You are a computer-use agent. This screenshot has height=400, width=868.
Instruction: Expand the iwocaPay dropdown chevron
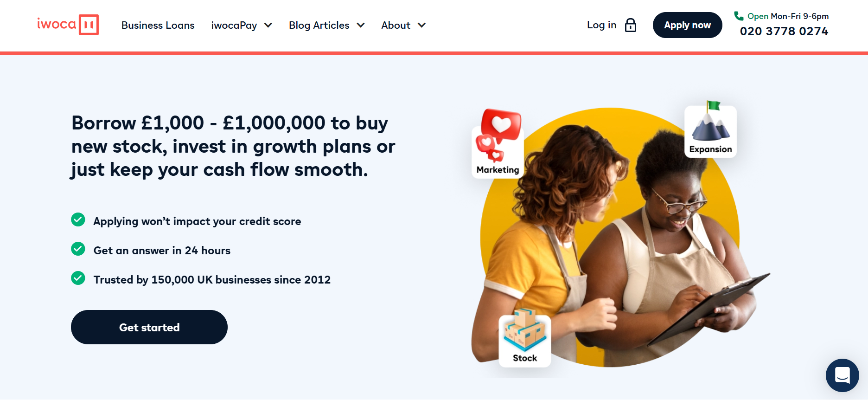(x=268, y=25)
